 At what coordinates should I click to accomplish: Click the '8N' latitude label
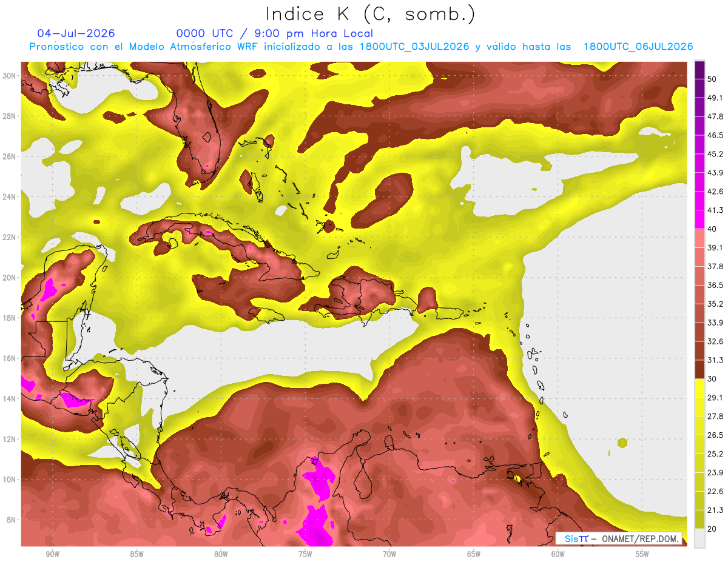point(12,520)
